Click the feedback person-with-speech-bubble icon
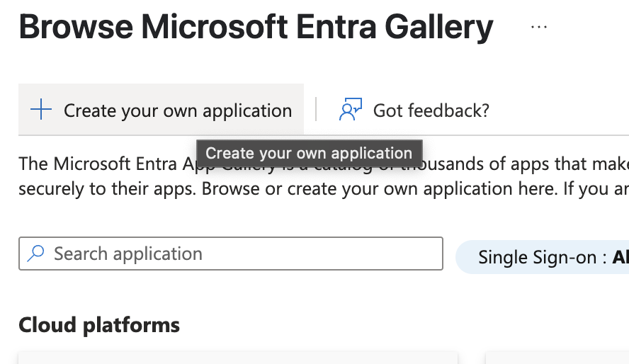This screenshot has width=629, height=364. (x=350, y=109)
